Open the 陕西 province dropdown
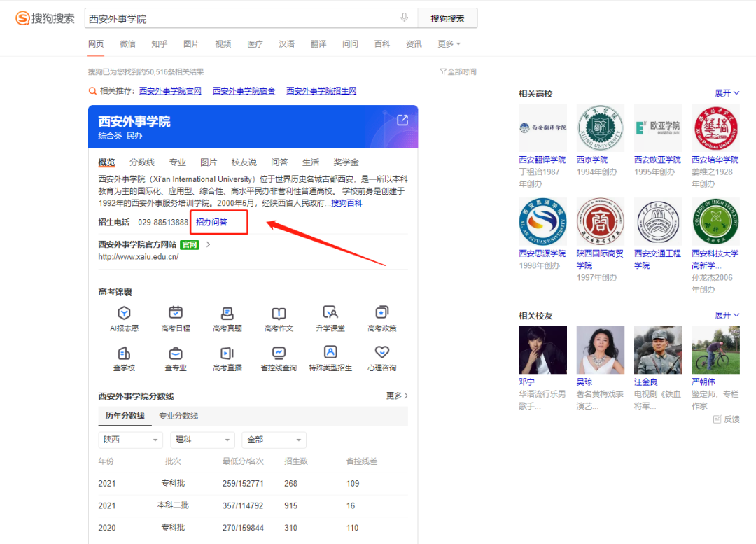Image resolution: width=756 pixels, height=544 pixels. pos(129,440)
